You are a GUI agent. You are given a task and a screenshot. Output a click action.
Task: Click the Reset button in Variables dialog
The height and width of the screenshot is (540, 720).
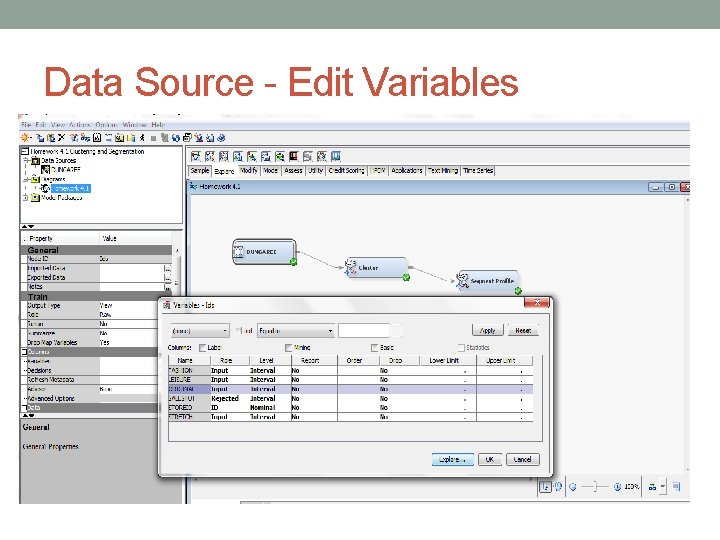coord(523,330)
